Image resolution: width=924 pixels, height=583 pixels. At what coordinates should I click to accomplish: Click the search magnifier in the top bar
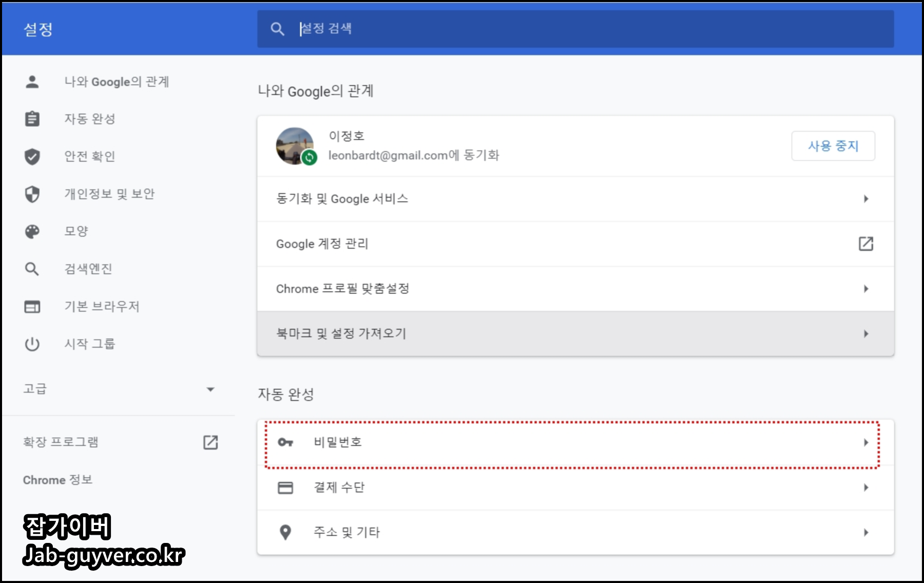277,29
